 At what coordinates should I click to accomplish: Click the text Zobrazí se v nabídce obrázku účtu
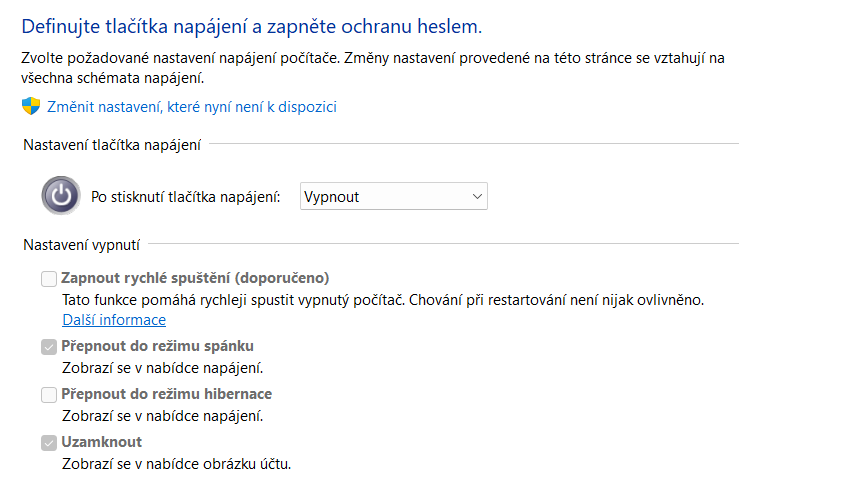click(x=176, y=463)
